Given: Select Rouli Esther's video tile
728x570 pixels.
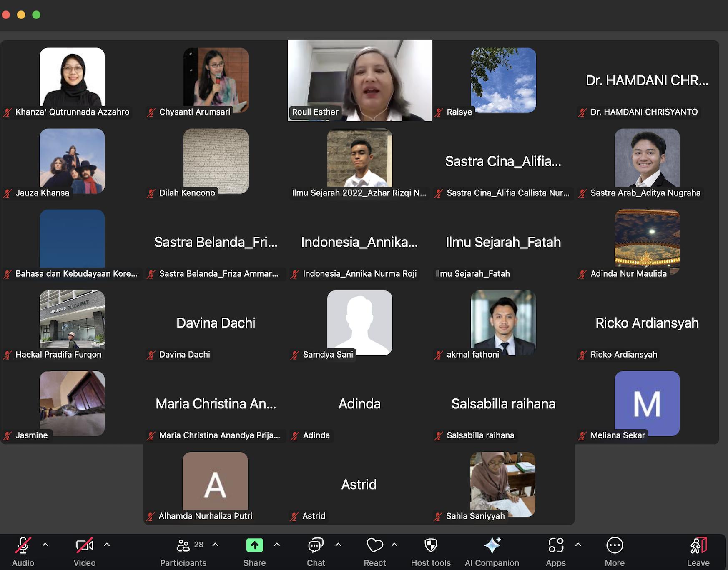Looking at the screenshot, I should click(359, 80).
